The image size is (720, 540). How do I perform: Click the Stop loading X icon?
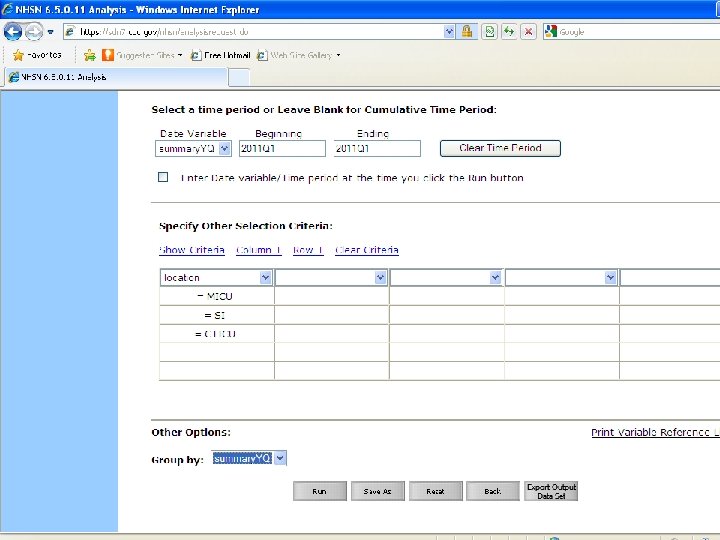tap(529, 32)
